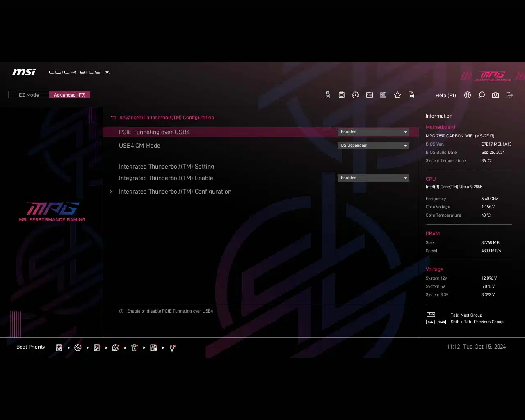Screen dimensions: 525x420
Task: Click DRAM size value 32768 MB
Action: tap(491, 243)
